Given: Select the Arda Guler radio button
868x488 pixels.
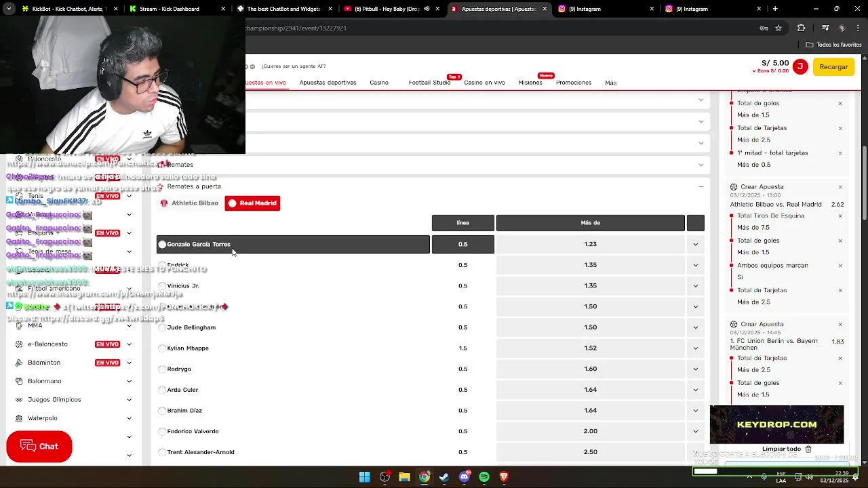Looking at the screenshot, I should [x=162, y=390].
